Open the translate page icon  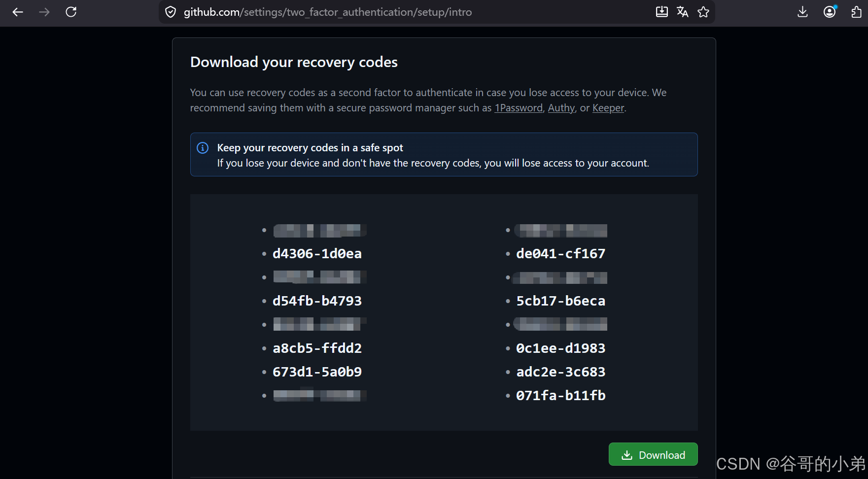tap(683, 12)
